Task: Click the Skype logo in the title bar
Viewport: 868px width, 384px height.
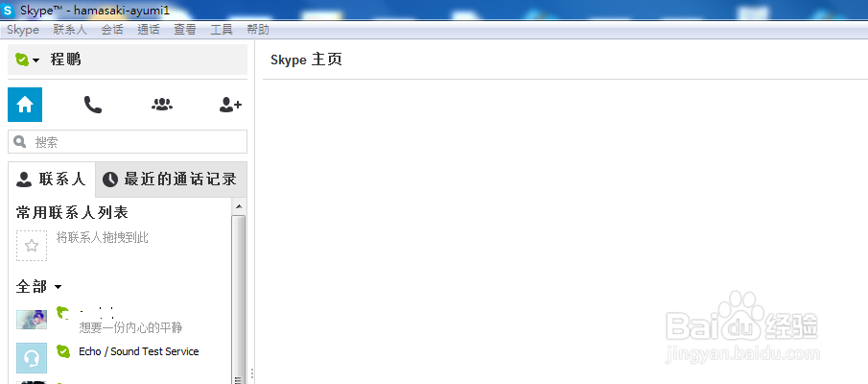Action: click(x=8, y=10)
